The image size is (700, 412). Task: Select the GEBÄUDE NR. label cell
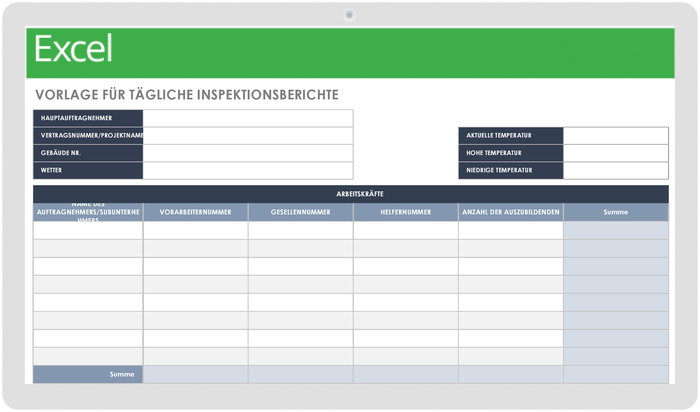click(88, 153)
